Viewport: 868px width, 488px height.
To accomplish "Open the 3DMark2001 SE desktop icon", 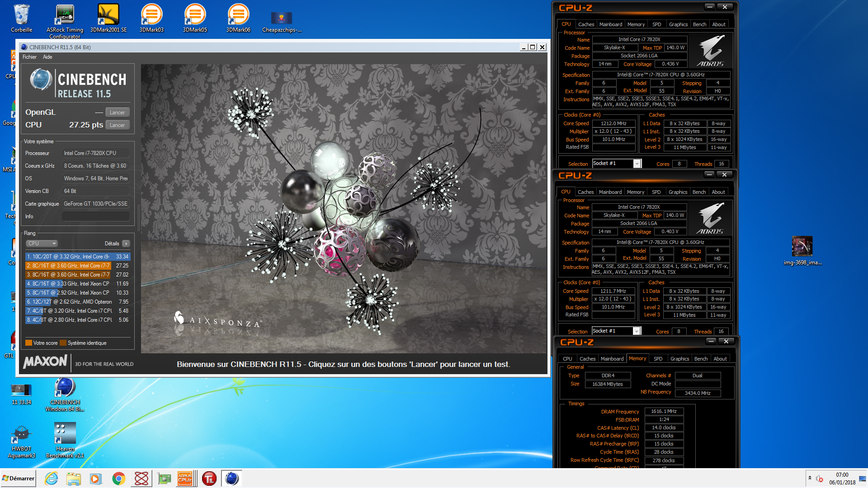I will click(x=108, y=18).
